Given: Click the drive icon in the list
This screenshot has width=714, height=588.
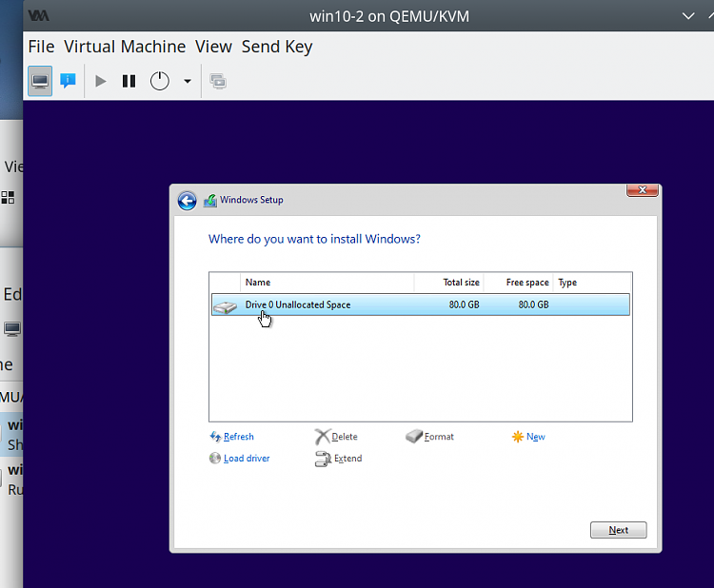Looking at the screenshot, I should click(x=226, y=306).
